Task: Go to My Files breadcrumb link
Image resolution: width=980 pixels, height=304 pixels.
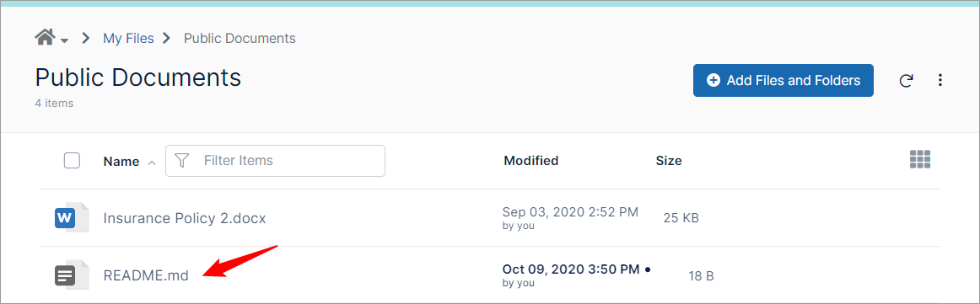Action: pyautogui.click(x=128, y=38)
